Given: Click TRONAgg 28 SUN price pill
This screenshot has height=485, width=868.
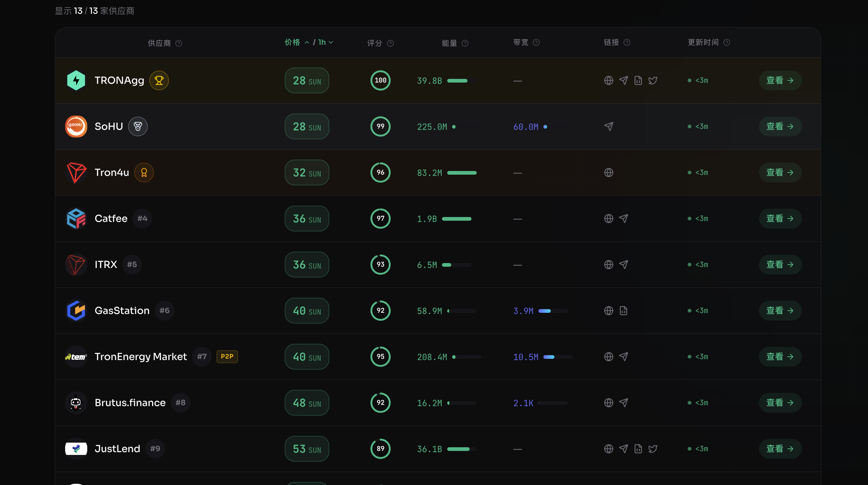Looking at the screenshot, I should point(307,80).
